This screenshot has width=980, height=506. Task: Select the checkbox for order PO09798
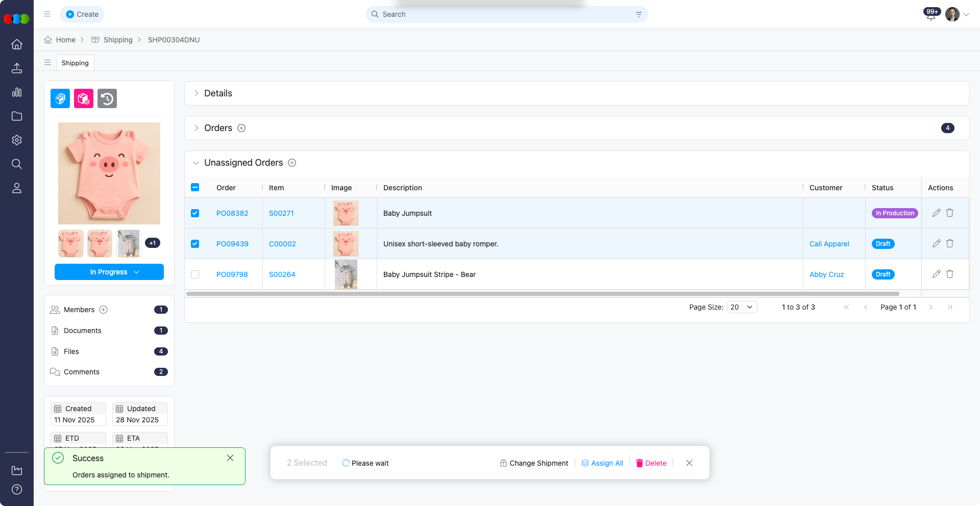click(195, 274)
